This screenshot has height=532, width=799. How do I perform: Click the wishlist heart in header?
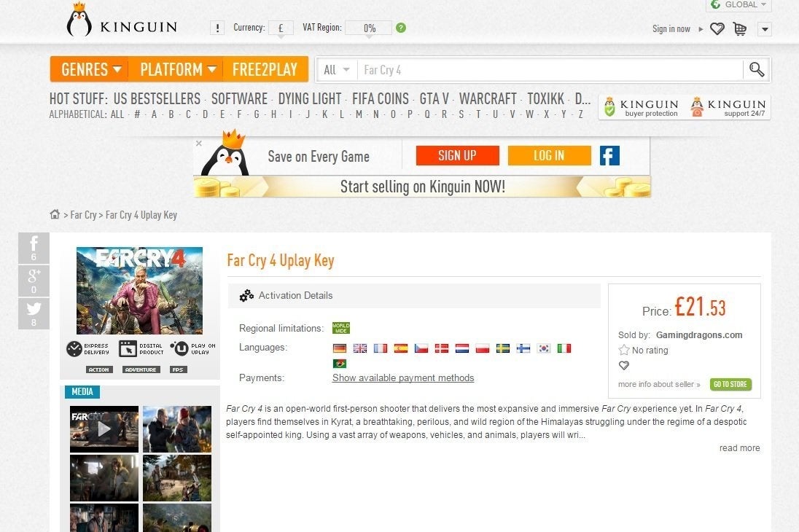pos(717,29)
